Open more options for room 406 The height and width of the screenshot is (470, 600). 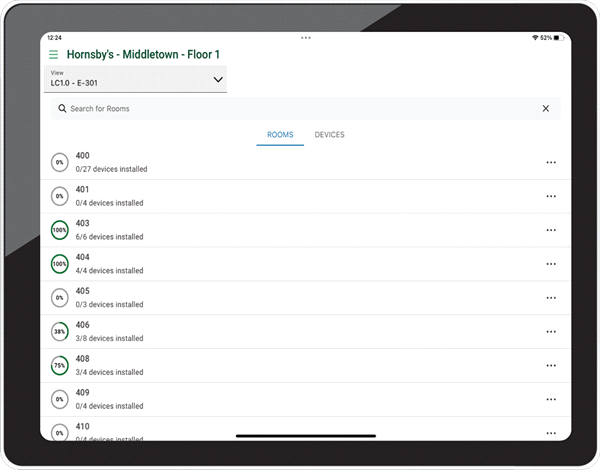(x=551, y=332)
